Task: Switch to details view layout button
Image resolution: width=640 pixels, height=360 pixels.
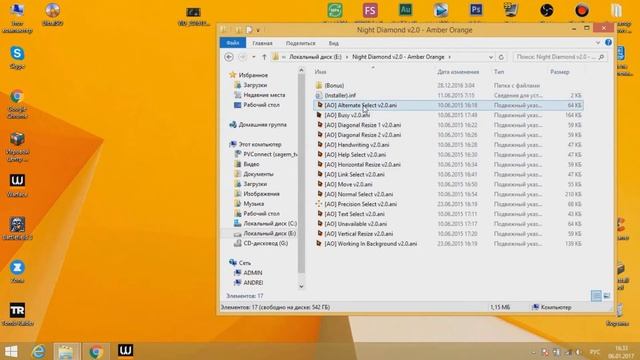Action: [x=596, y=296]
